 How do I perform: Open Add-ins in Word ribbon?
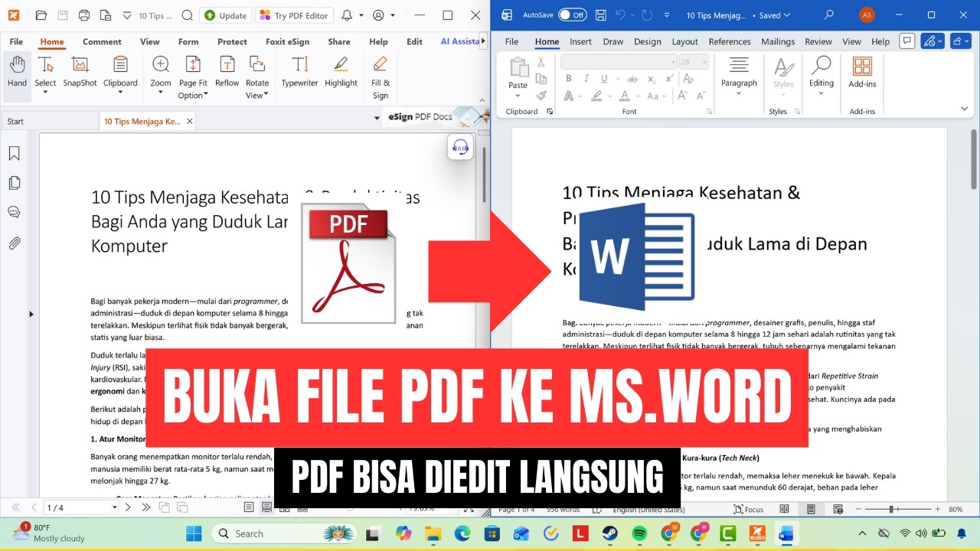coord(862,73)
